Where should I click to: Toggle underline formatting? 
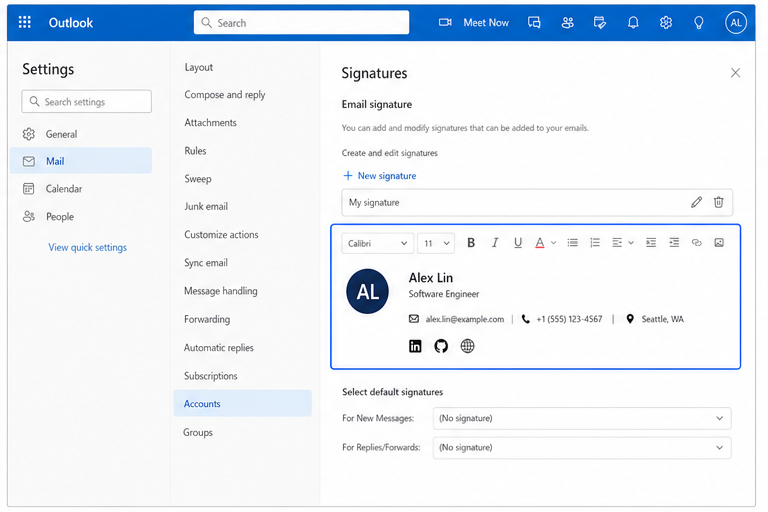coord(518,243)
